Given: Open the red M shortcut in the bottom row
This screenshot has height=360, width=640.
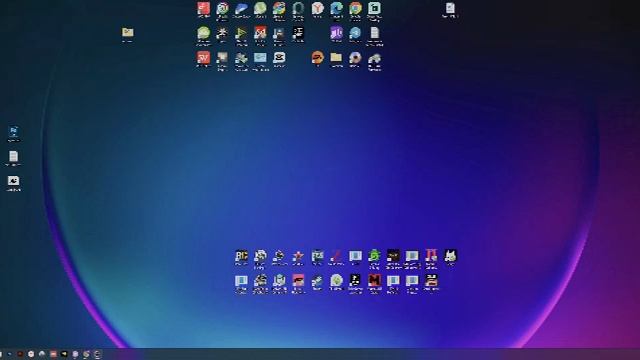Looking at the screenshot, I should [374, 281].
